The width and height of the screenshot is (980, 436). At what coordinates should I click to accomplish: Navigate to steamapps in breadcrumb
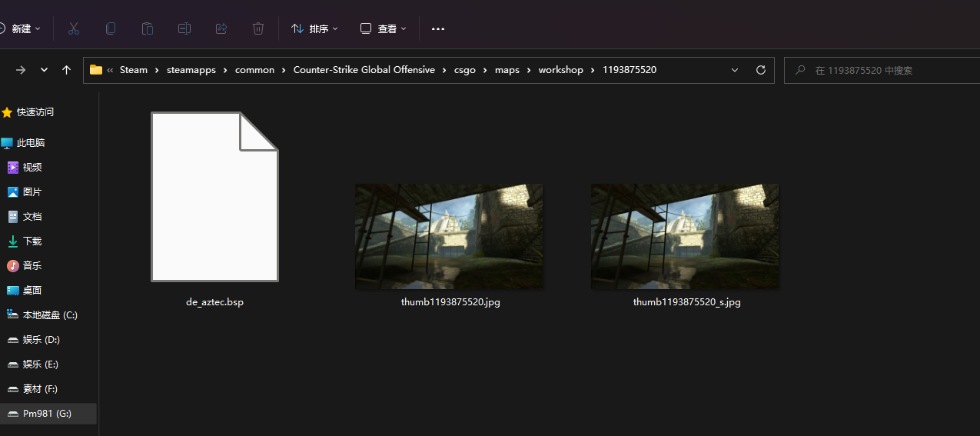click(191, 70)
